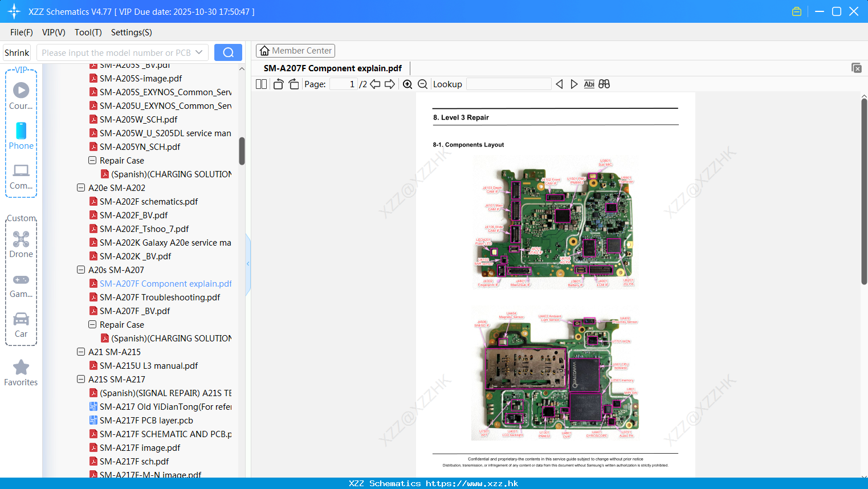Open the Member Center button
The image size is (868, 489).
pyautogui.click(x=295, y=51)
